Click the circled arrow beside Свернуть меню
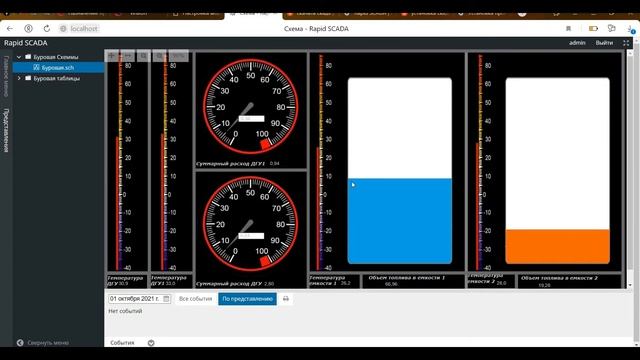The height and width of the screenshot is (360, 640). [20, 343]
